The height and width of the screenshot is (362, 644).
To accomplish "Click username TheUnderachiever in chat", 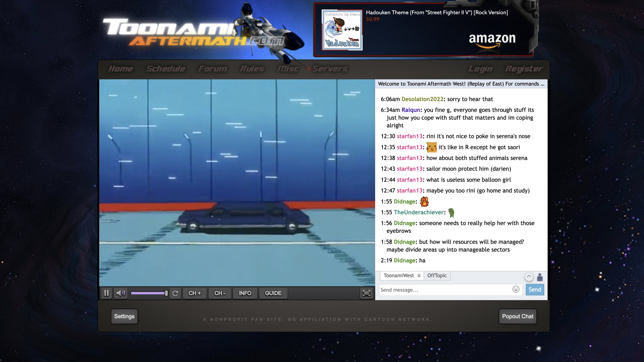I will [419, 212].
